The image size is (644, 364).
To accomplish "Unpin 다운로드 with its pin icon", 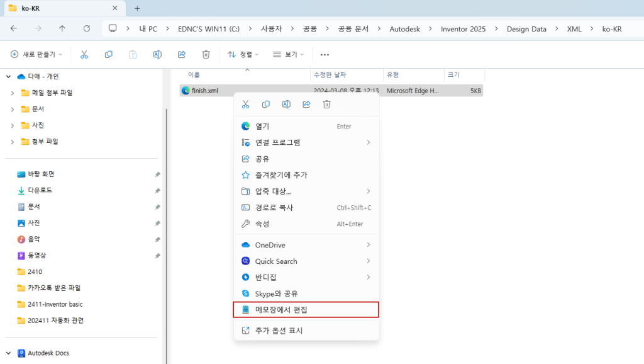I will click(x=157, y=190).
